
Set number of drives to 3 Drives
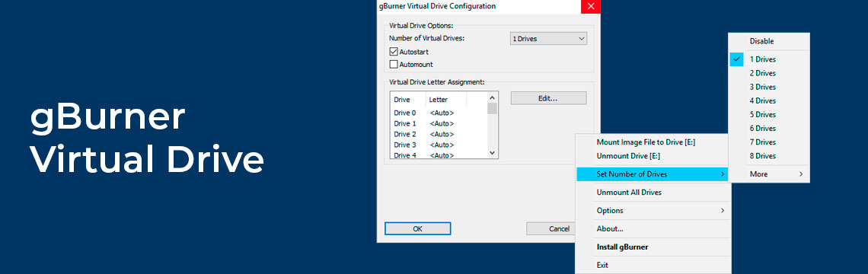[x=769, y=87]
